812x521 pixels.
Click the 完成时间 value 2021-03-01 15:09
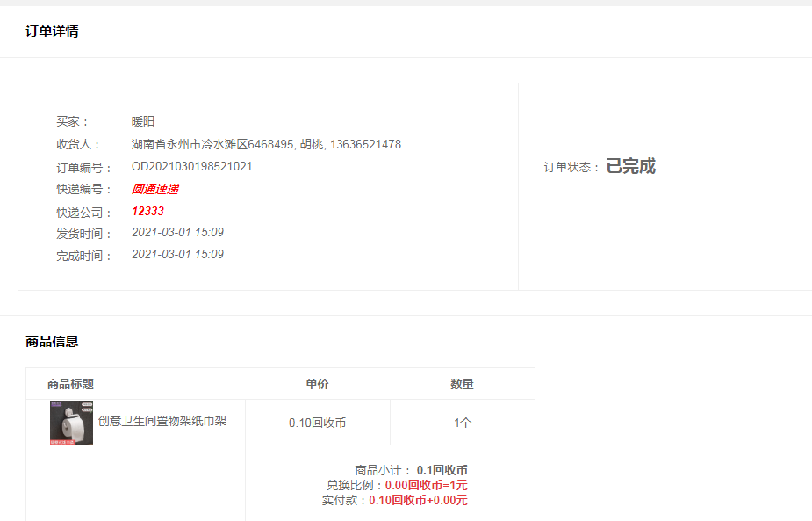177,254
